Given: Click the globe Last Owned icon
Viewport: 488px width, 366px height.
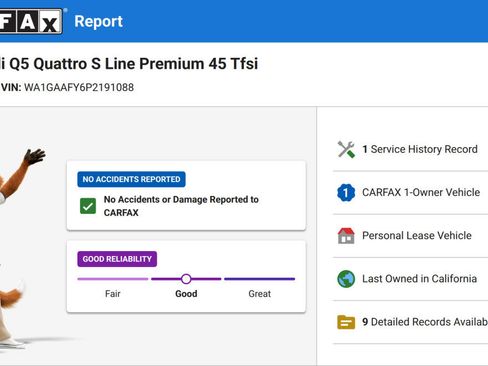Looking at the screenshot, I should [346, 279].
